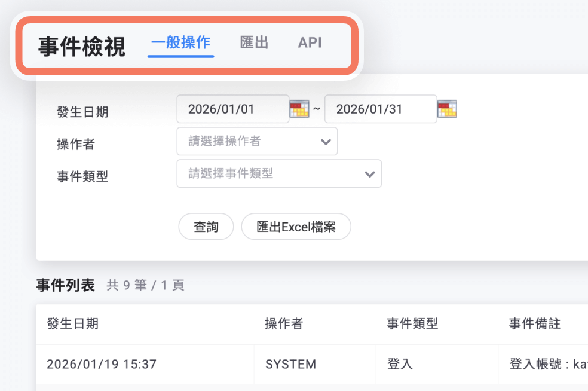This screenshot has height=391, width=588.
Task: Expand the event type combo box
Action: (278, 173)
